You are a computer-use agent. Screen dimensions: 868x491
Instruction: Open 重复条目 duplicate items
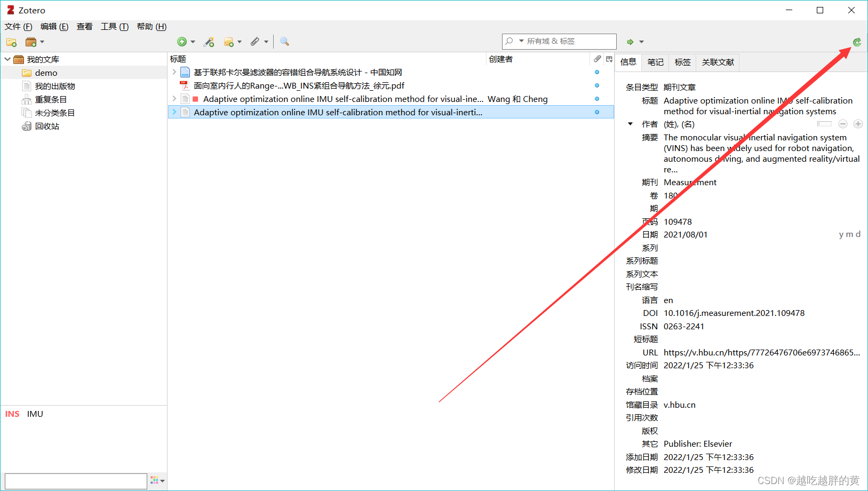(51, 99)
